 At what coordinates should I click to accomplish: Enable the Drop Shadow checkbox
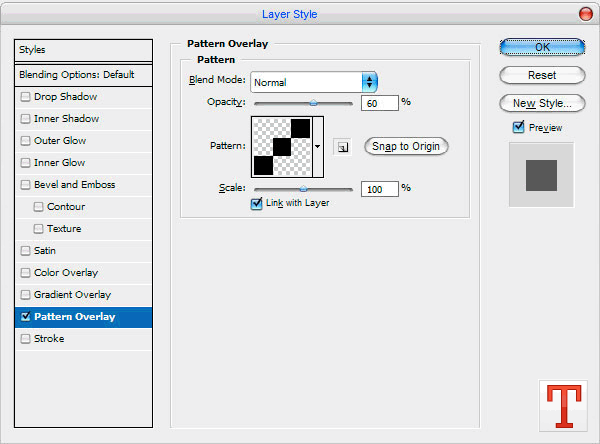pyautogui.click(x=25, y=97)
